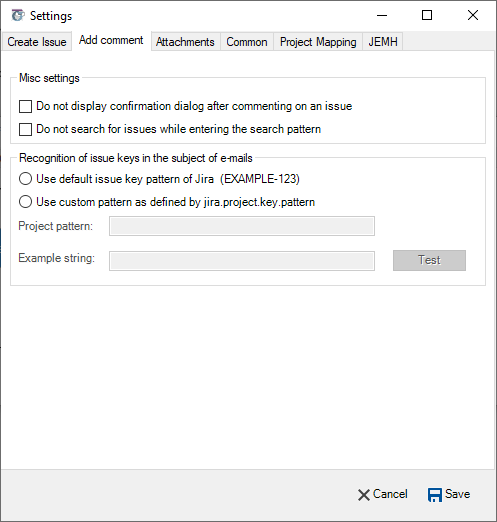This screenshot has width=497, height=522.
Task: Click into the Example string field
Action: [x=242, y=261]
